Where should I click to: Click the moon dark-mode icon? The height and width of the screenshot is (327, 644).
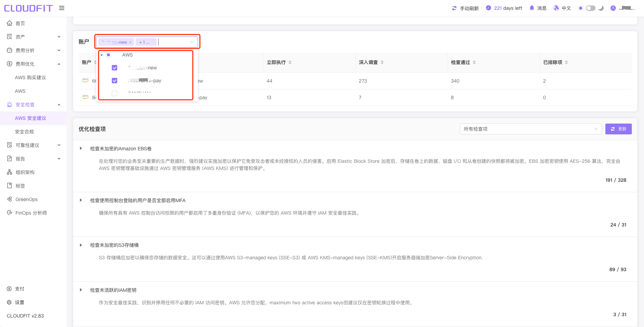(x=601, y=8)
